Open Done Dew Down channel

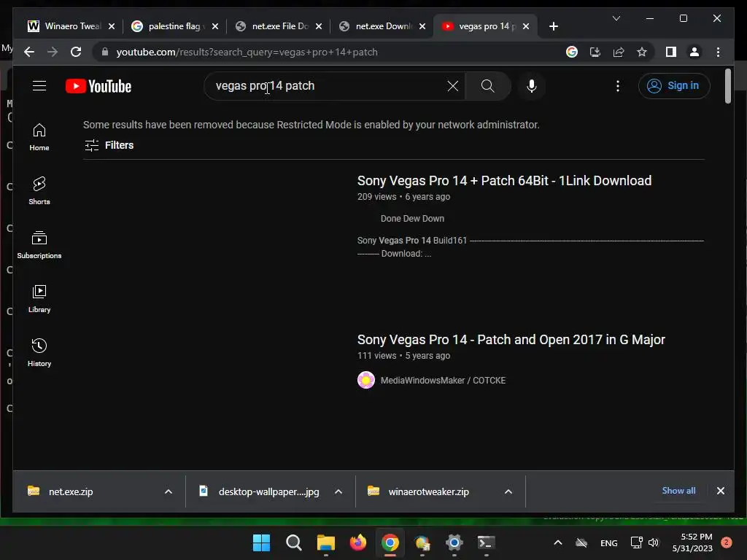pyautogui.click(x=412, y=219)
